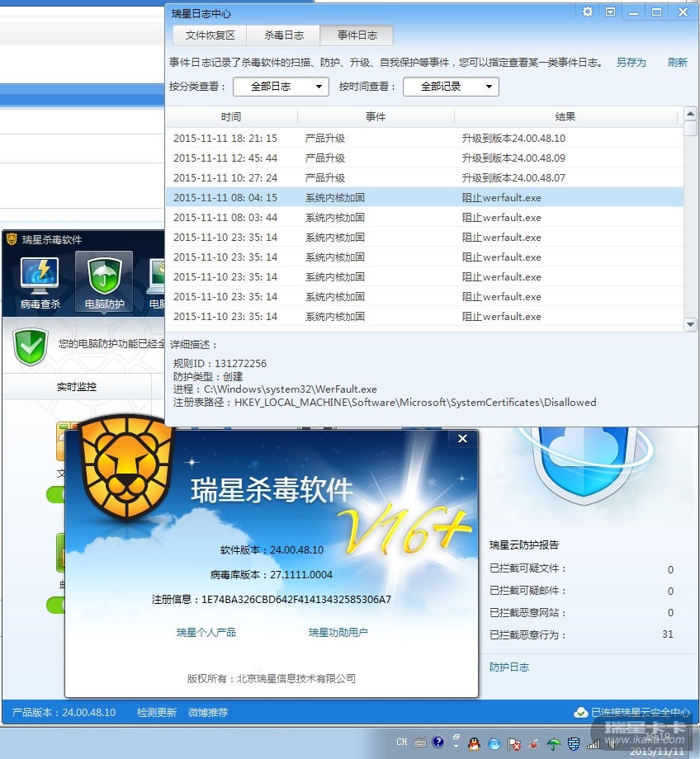This screenshot has height=759, width=700.
Task: Select log row 2015-11-11 12:45:44
Action: coord(424,158)
